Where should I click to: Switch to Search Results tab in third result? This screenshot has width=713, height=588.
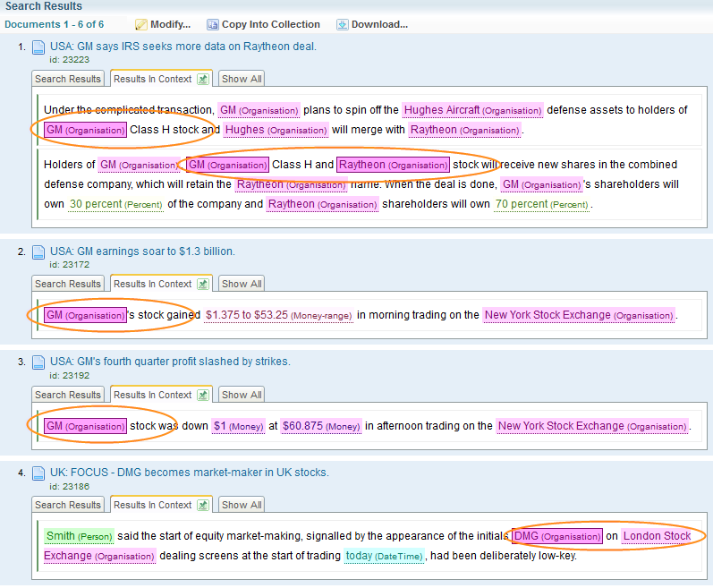pos(68,395)
